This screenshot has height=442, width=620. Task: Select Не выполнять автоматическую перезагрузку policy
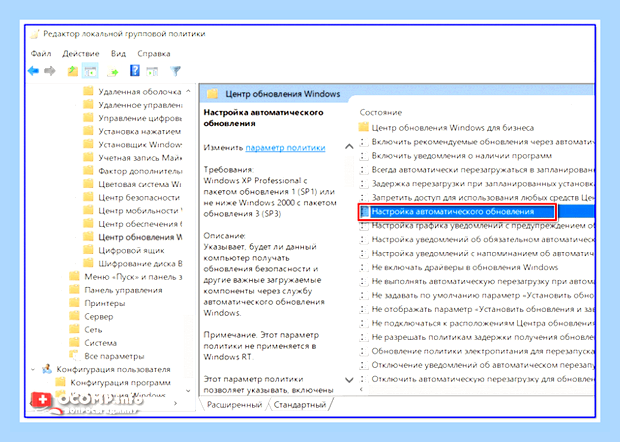pos(476,281)
